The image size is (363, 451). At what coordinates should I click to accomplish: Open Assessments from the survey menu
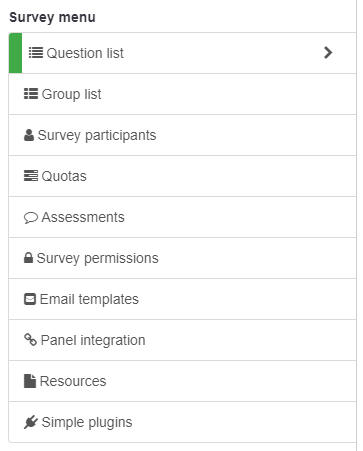pyautogui.click(x=182, y=217)
